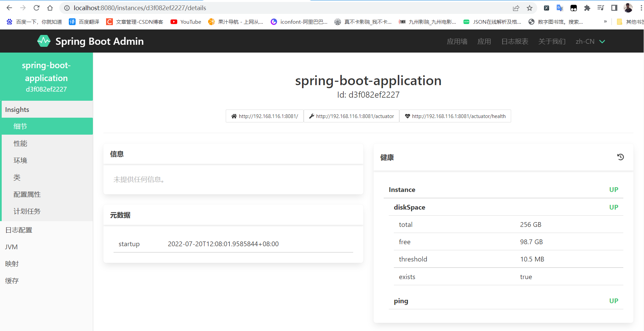Share this page via the share icon
This screenshot has height=331, width=644.
[x=516, y=8]
